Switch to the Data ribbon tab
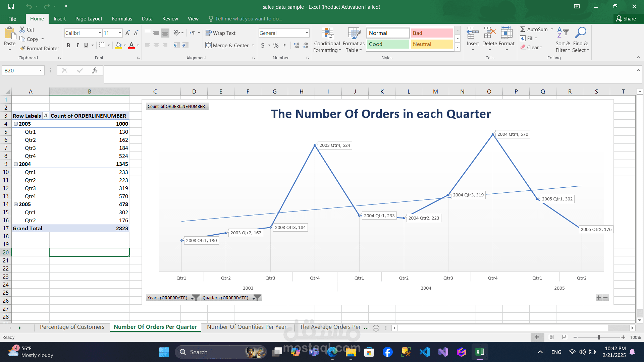 click(147, 19)
